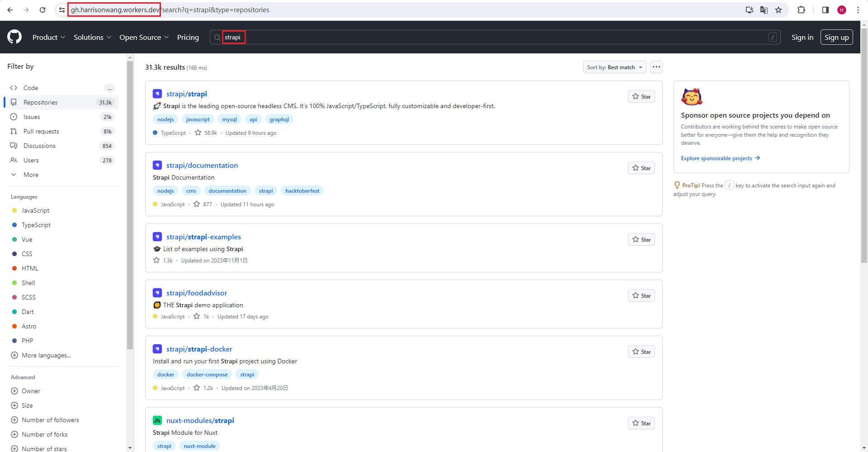Click the strapi search input field

coord(497,37)
